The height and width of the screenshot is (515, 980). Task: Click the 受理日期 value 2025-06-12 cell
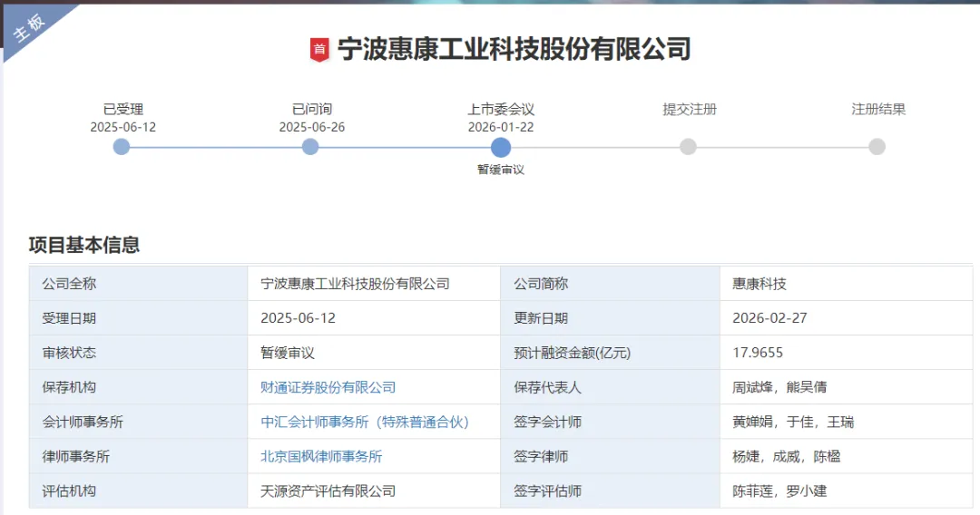coord(374,318)
